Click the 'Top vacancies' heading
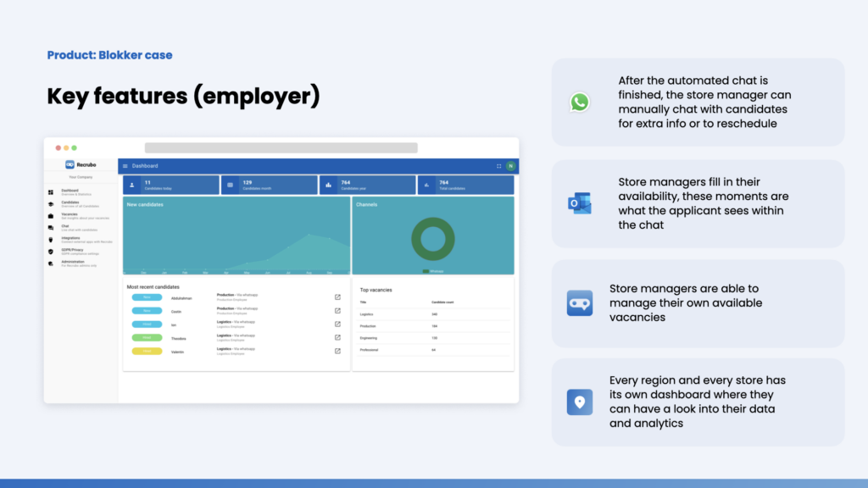 point(376,290)
